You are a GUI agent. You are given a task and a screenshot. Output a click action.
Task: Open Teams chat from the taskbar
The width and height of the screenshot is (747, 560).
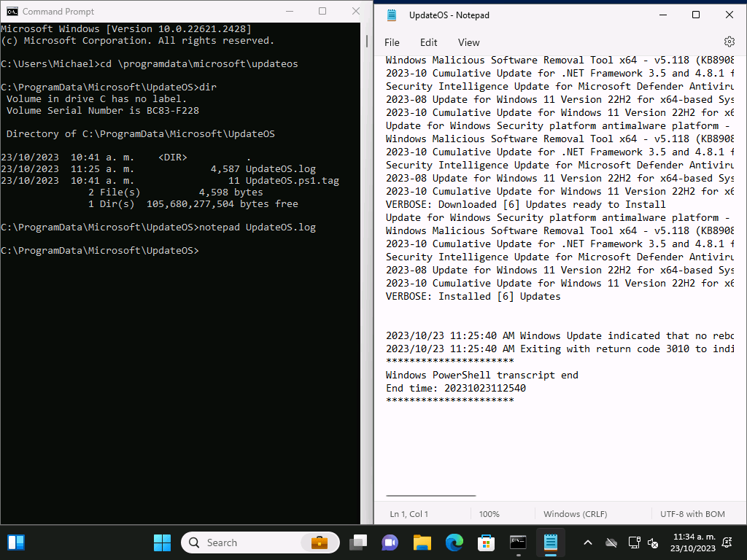[390, 542]
